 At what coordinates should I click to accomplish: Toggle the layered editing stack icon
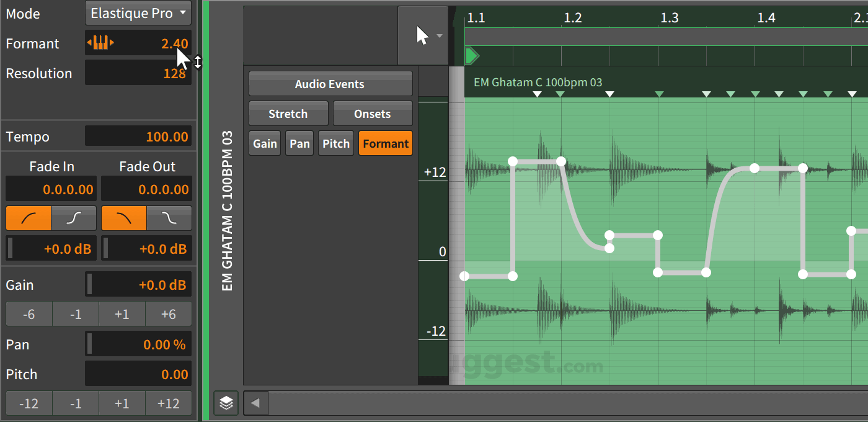(226, 403)
